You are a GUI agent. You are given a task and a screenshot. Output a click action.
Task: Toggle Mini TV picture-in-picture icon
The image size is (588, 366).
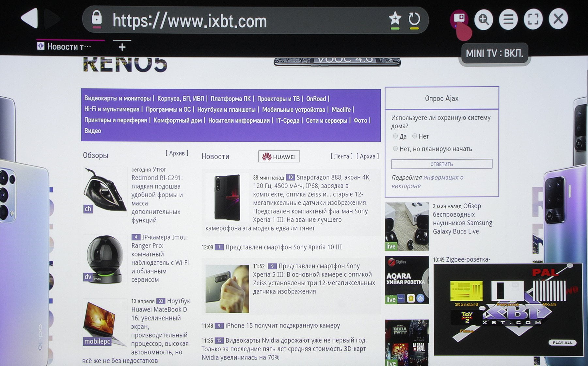point(459,18)
